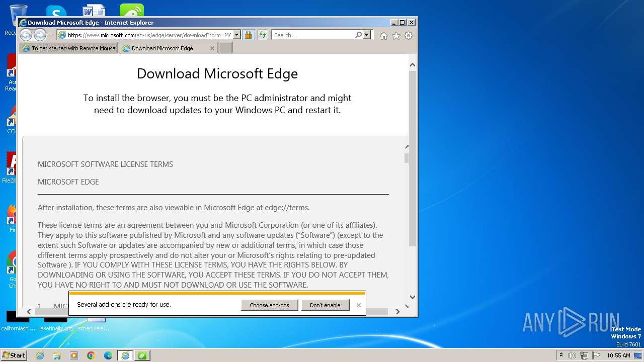The width and height of the screenshot is (644, 362).
Task: Expand the address bar URL dropdown
Action: click(x=236, y=35)
